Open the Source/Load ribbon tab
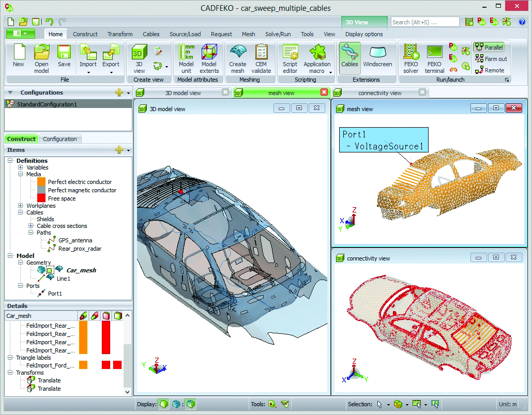Image resolution: width=532 pixels, height=415 pixels. click(x=185, y=34)
